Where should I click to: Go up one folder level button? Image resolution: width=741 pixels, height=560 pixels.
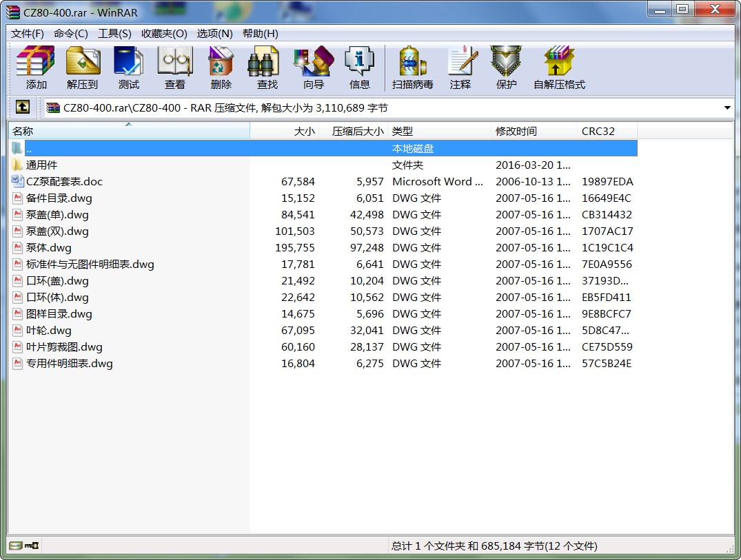(23, 107)
